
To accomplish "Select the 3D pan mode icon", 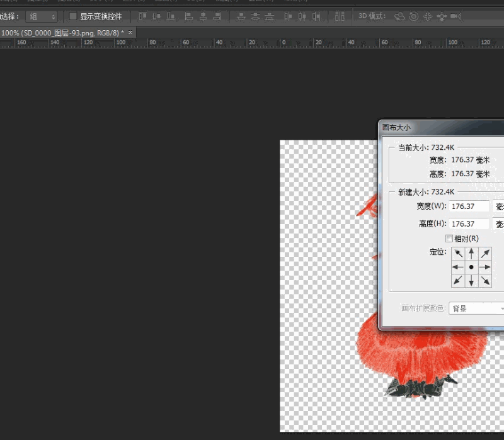I will pos(427,16).
